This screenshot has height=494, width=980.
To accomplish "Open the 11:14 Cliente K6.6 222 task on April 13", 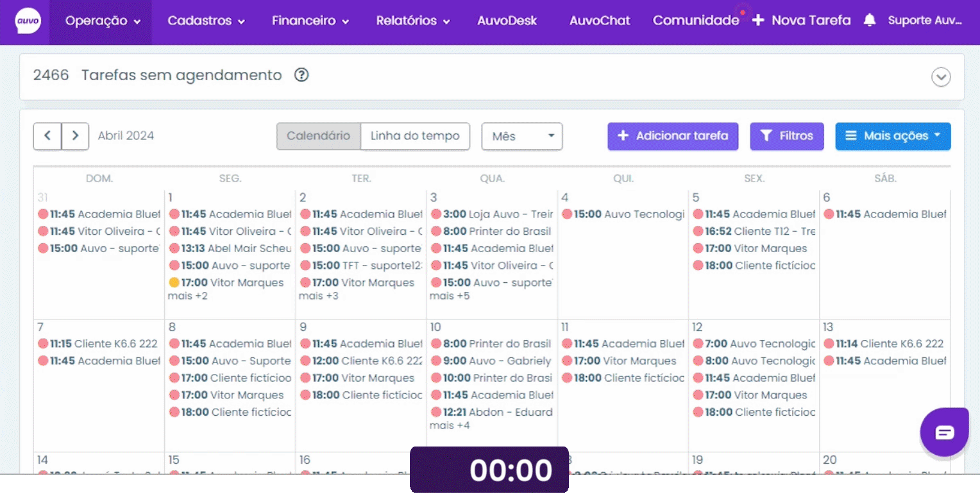I will (x=884, y=344).
